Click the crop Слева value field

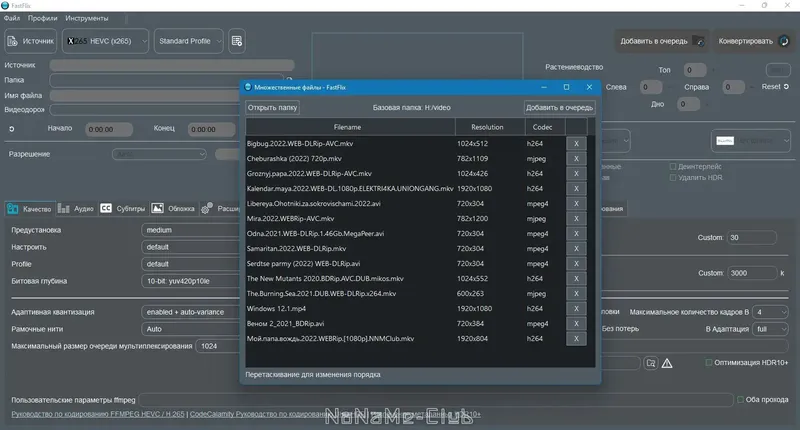point(651,87)
